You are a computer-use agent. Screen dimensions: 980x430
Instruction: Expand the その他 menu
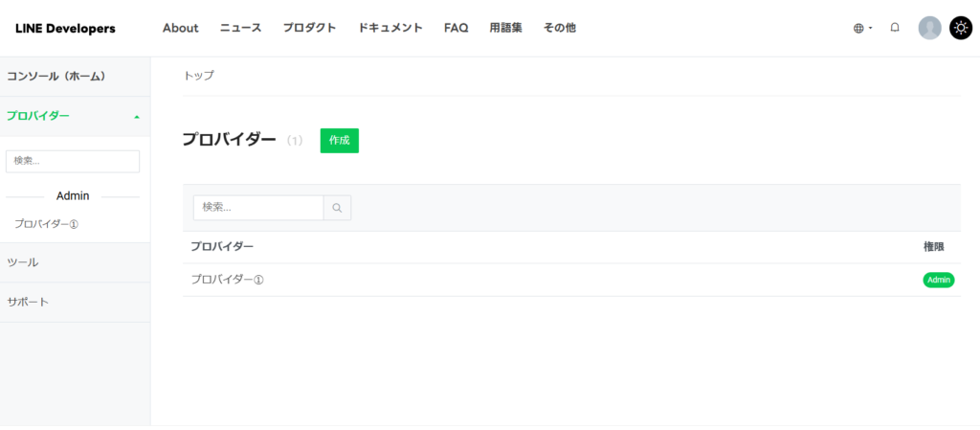[x=559, y=28]
